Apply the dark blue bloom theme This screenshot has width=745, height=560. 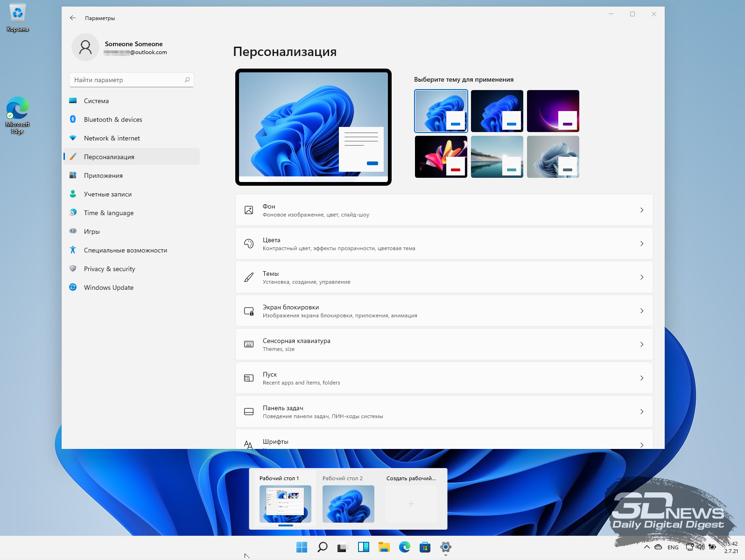coord(497,111)
